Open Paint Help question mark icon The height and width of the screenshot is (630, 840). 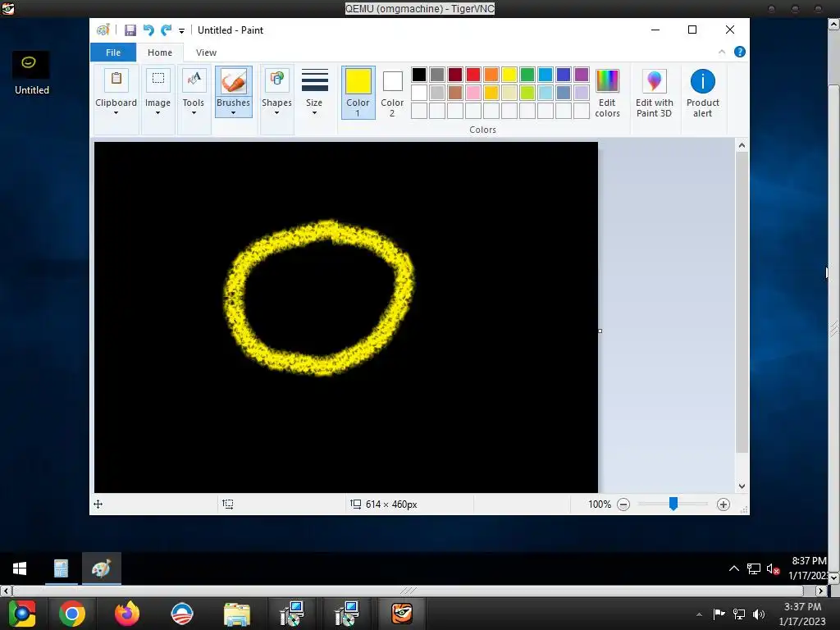740,52
